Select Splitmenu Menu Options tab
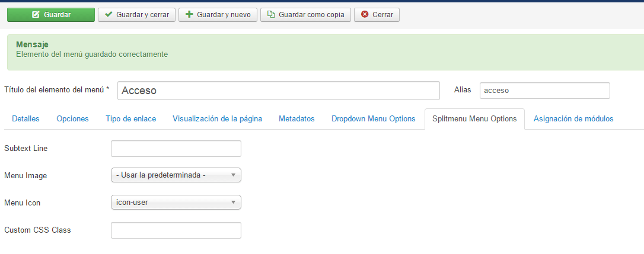This screenshot has width=644, height=254. coord(474,119)
